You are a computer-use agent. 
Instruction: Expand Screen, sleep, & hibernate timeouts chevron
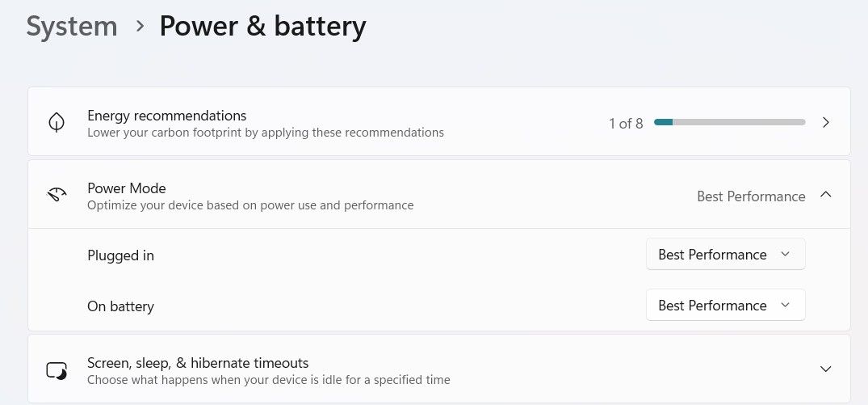[825, 369]
